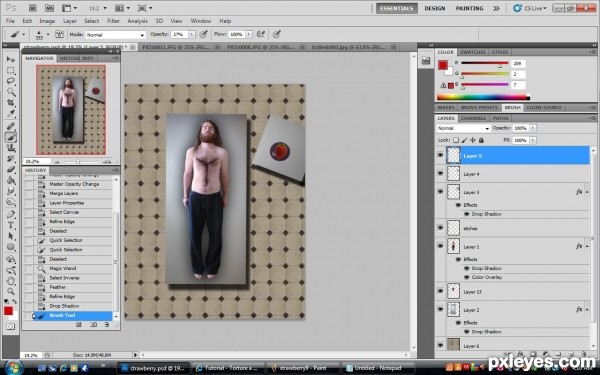Select the History Brush tool
The width and height of the screenshot is (600, 375).
click(10, 158)
